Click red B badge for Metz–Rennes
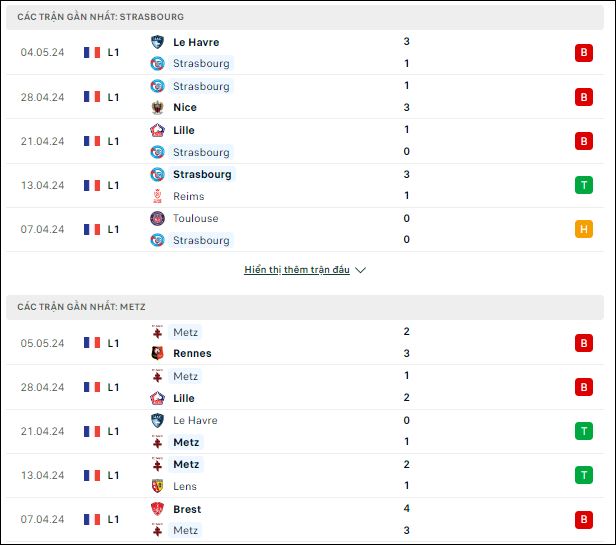The height and width of the screenshot is (545, 616). pos(584,343)
